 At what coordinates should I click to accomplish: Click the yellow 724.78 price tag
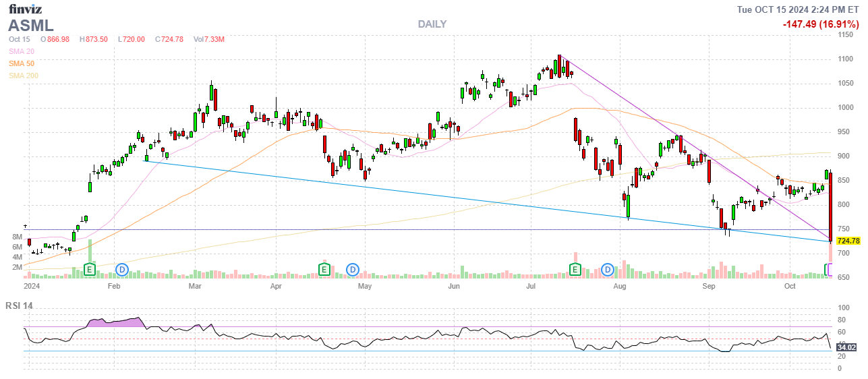click(848, 241)
